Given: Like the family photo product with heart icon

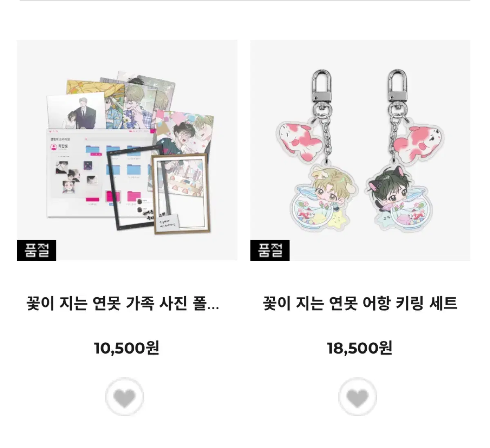Looking at the screenshot, I should [x=125, y=397].
